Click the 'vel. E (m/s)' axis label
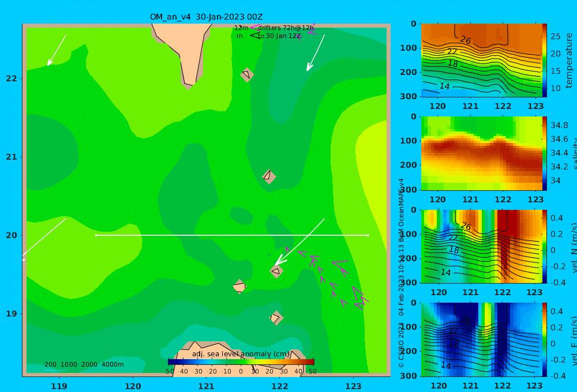Screen dimensions: 577x392 (574, 341)
